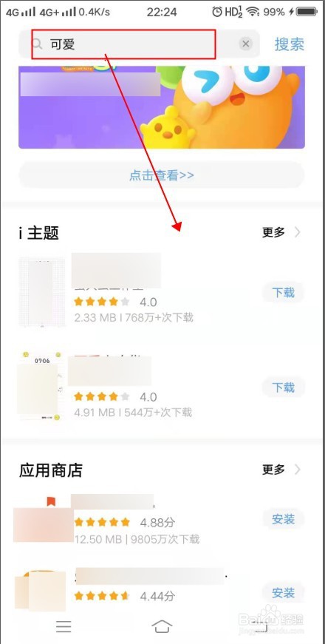Clear search text with the X icon
This screenshot has height=644, width=325.
[x=245, y=44]
